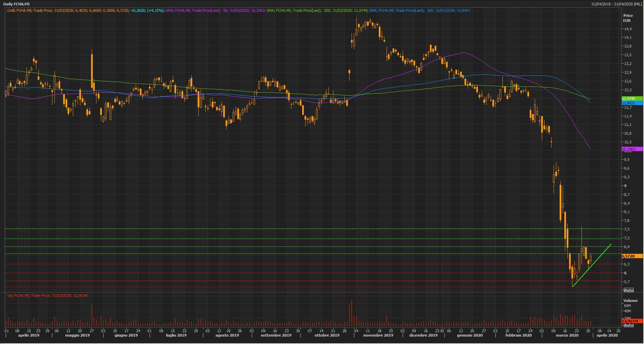This screenshot has width=644, height=344.
Task: Click the Auto button on price axis
Action: [628, 290]
